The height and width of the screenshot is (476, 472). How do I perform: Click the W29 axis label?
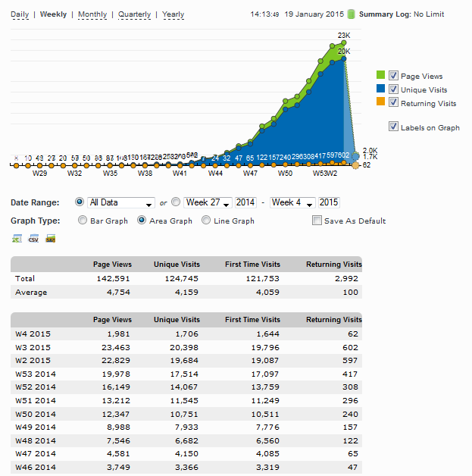pos(39,174)
